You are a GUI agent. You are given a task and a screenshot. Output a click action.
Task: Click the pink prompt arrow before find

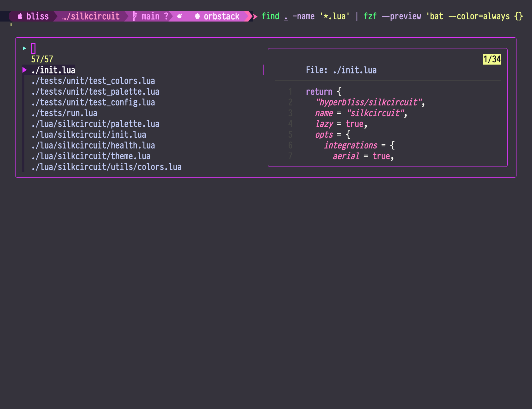255,16
